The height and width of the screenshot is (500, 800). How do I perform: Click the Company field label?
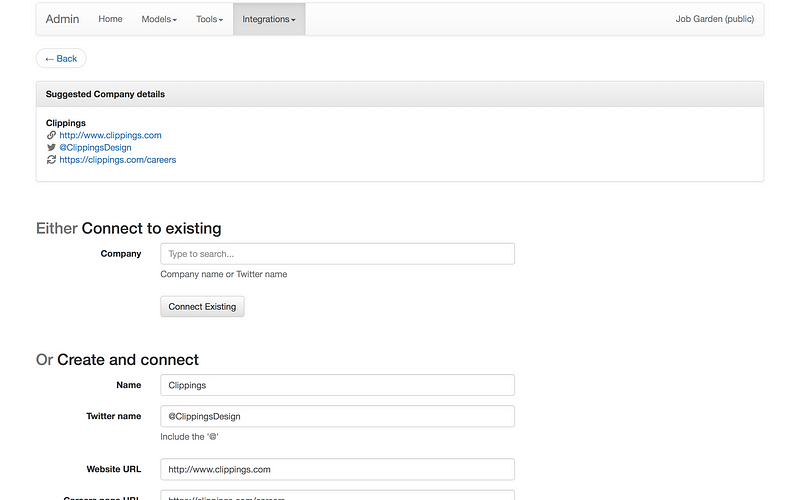click(x=121, y=254)
